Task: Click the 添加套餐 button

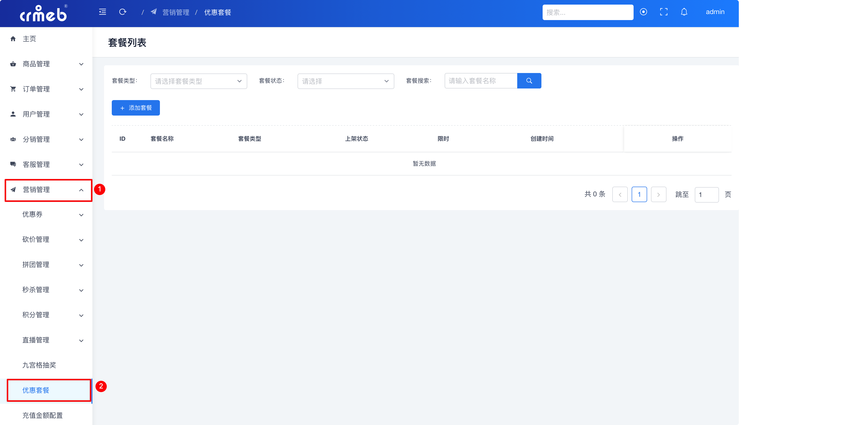Action: click(135, 108)
